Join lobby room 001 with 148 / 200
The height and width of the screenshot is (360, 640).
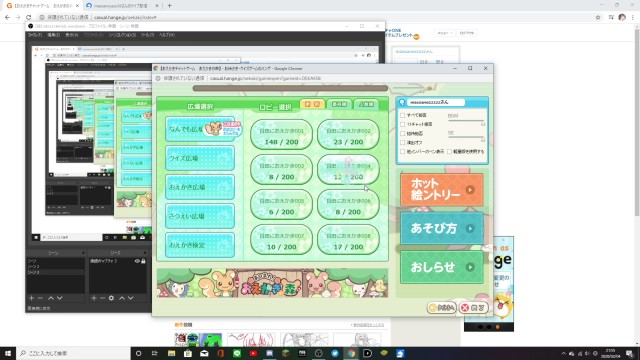click(281, 135)
